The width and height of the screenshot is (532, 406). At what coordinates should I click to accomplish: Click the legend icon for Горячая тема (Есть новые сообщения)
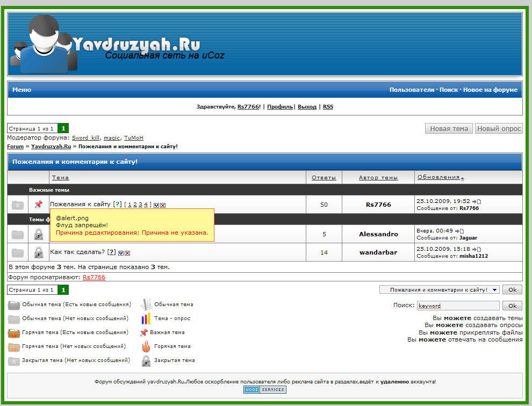pyautogui.click(x=14, y=333)
